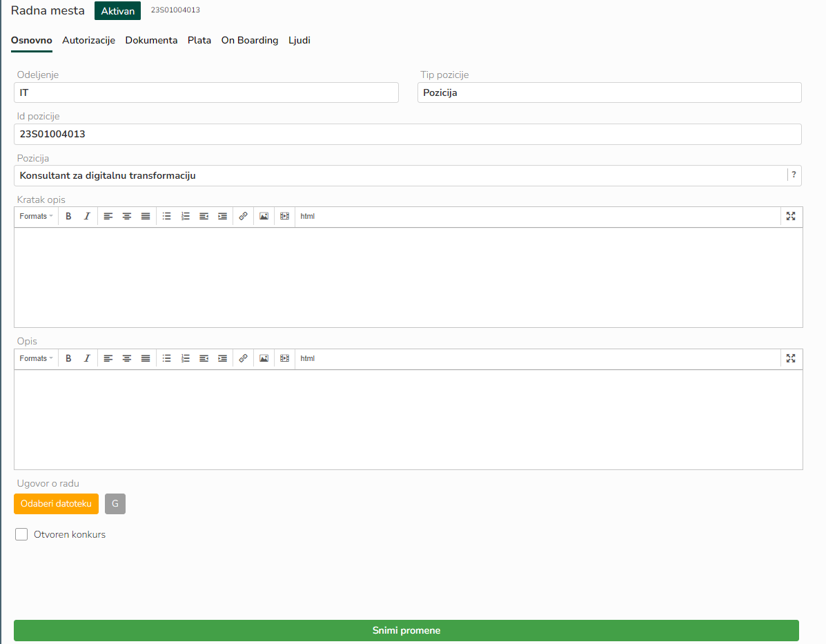
Task: Click the question mark in Pozicija field
Action: point(794,175)
